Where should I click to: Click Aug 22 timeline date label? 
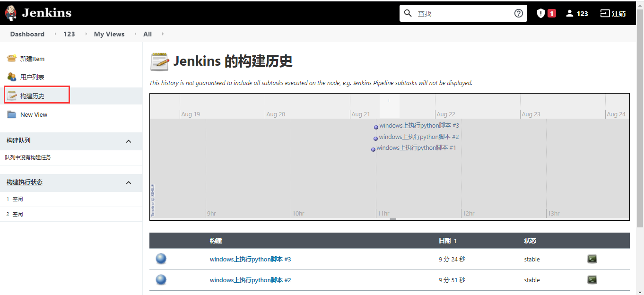click(446, 114)
